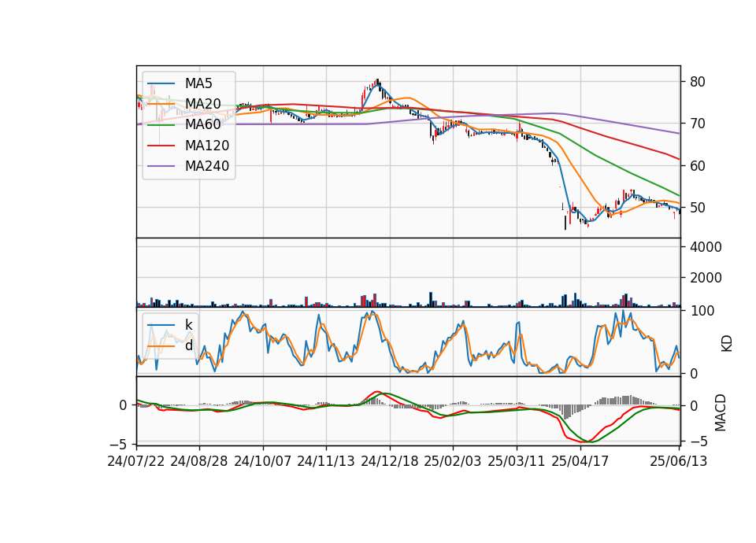Click the MA240 legend label
The height and width of the screenshot is (543, 756).
tap(207, 166)
